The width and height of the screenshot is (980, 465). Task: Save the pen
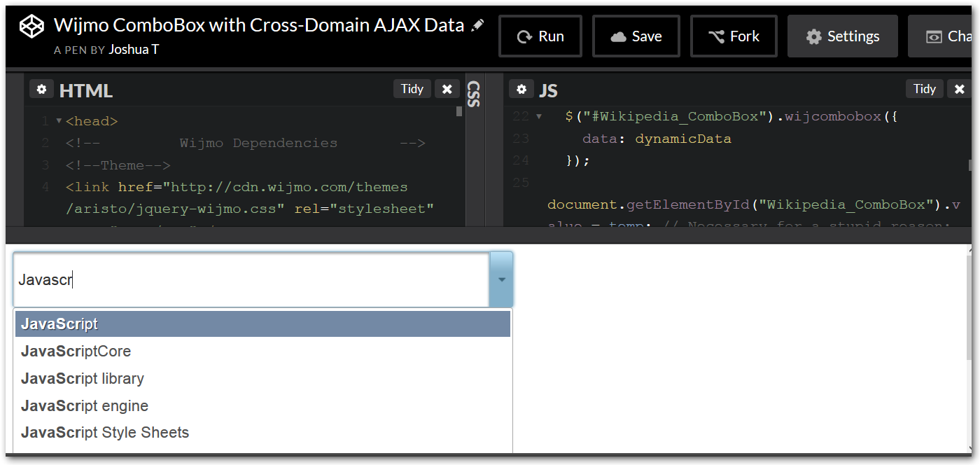(636, 36)
